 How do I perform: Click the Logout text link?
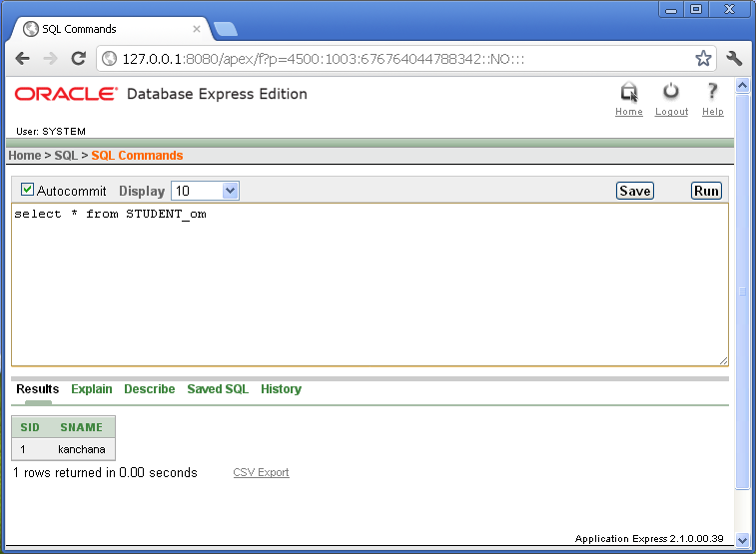(x=671, y=112)
